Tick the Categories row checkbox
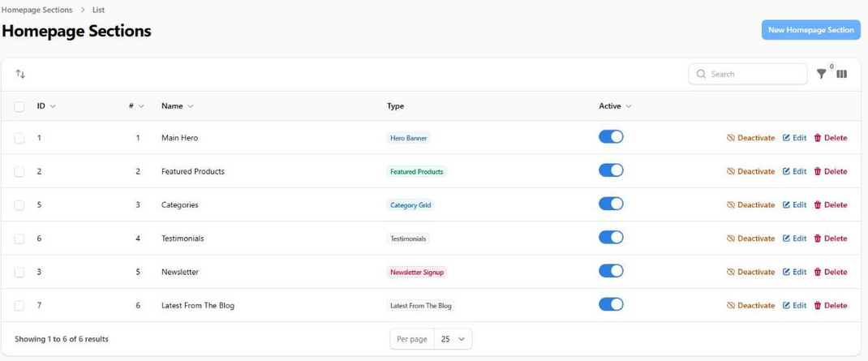The height and width of the screenshot is (361, 868). coord(19,205)
